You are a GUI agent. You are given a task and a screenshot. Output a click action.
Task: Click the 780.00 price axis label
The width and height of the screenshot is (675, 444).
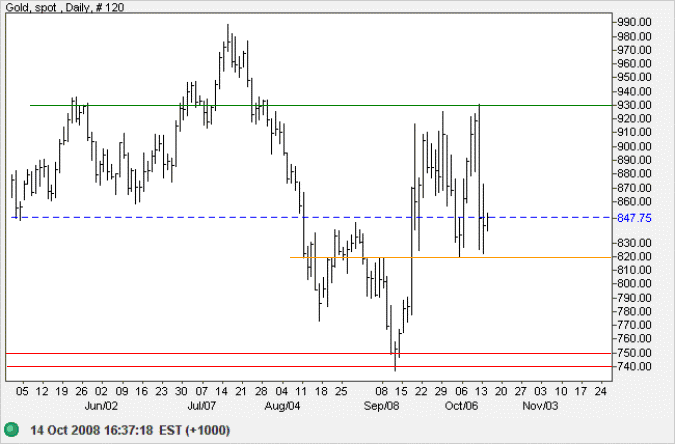[x=634, y=311]
